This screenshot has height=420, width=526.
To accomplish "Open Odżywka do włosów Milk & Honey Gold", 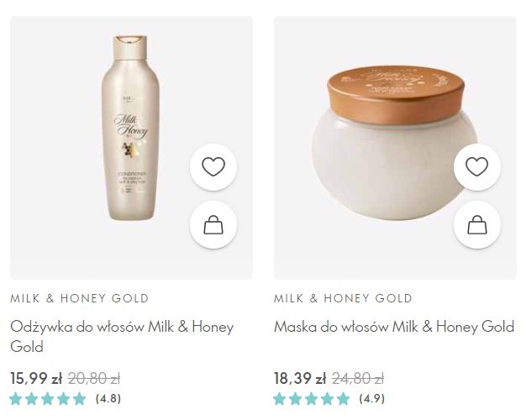I will [x=122, y=337].
